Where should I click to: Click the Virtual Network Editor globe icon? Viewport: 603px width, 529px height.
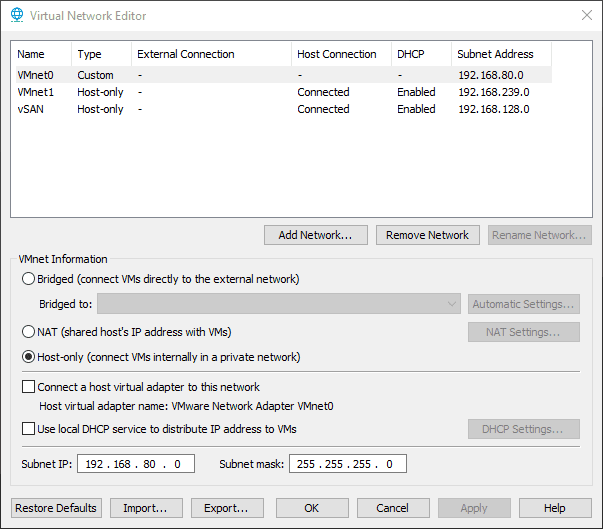[17, 16]
